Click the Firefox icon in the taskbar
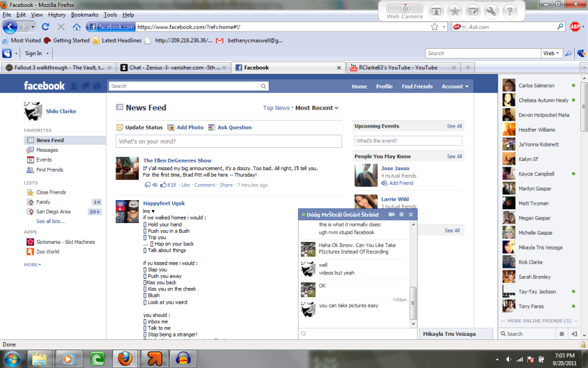 point(125,359)
